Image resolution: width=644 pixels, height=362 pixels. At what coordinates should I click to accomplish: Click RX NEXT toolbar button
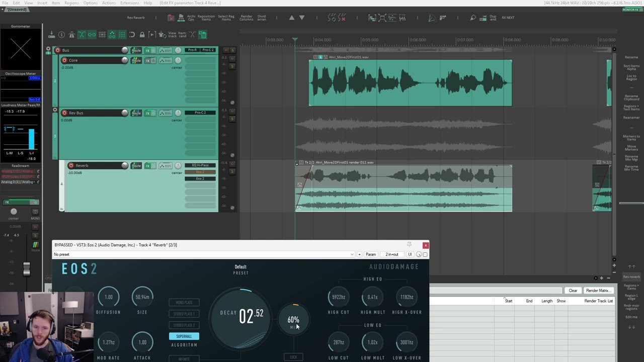508,18
